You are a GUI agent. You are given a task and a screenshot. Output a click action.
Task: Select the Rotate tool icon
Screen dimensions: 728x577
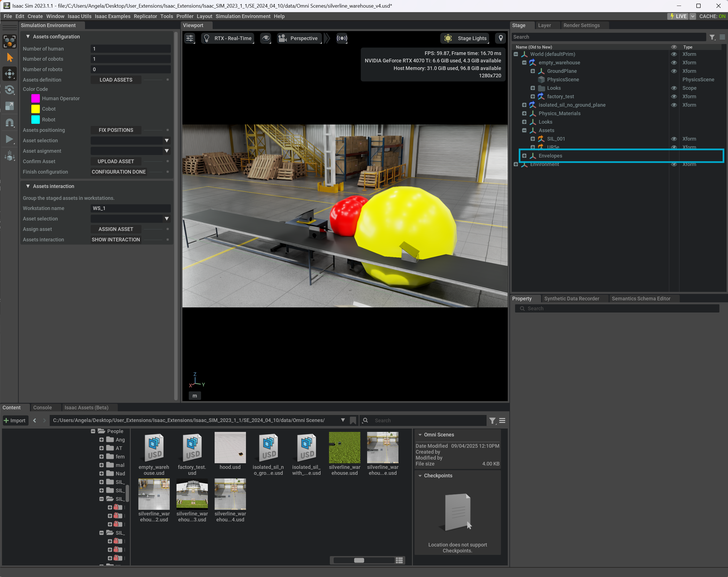[10, 90]
